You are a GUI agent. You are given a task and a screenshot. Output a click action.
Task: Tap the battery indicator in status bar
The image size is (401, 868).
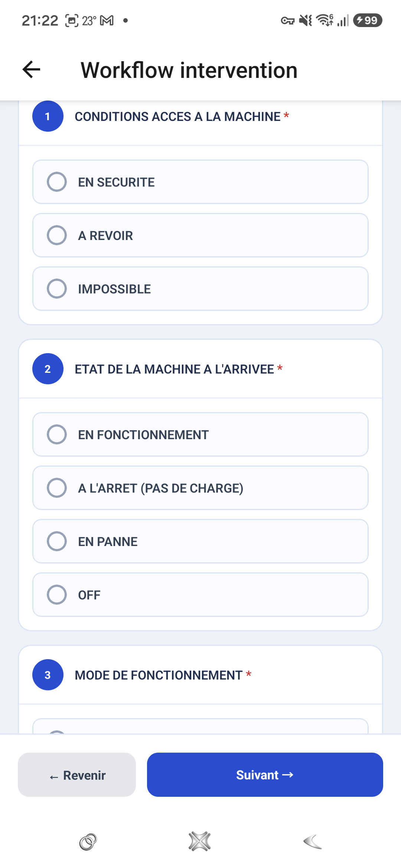pos(368,20)
